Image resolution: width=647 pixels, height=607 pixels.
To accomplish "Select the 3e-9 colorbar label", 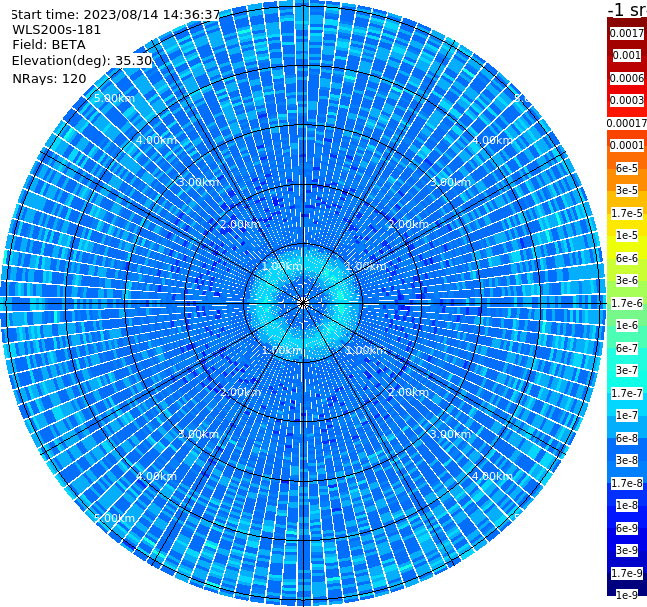I will click(627, 550).
